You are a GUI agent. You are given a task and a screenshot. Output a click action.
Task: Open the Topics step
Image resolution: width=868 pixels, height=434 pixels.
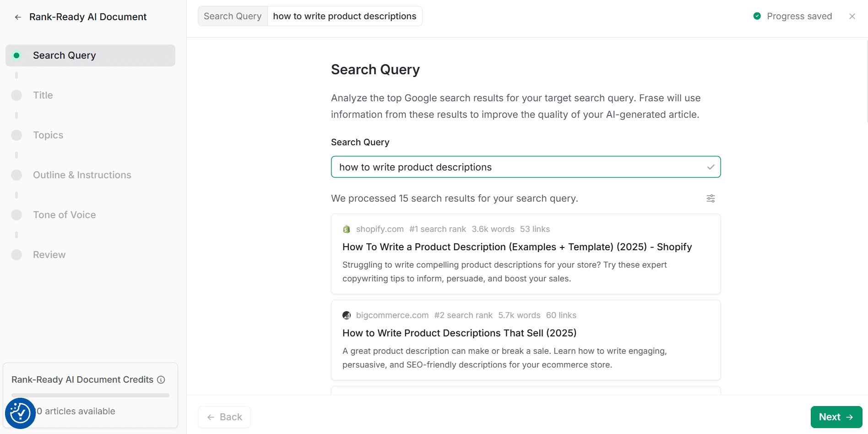pos(48,135)
